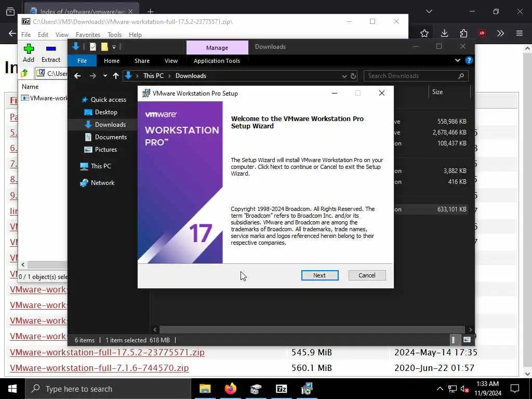Viewport: 532px width, 399px height.
Task: Click Explorer horizontal scrollbar
Action: (312, 329)
